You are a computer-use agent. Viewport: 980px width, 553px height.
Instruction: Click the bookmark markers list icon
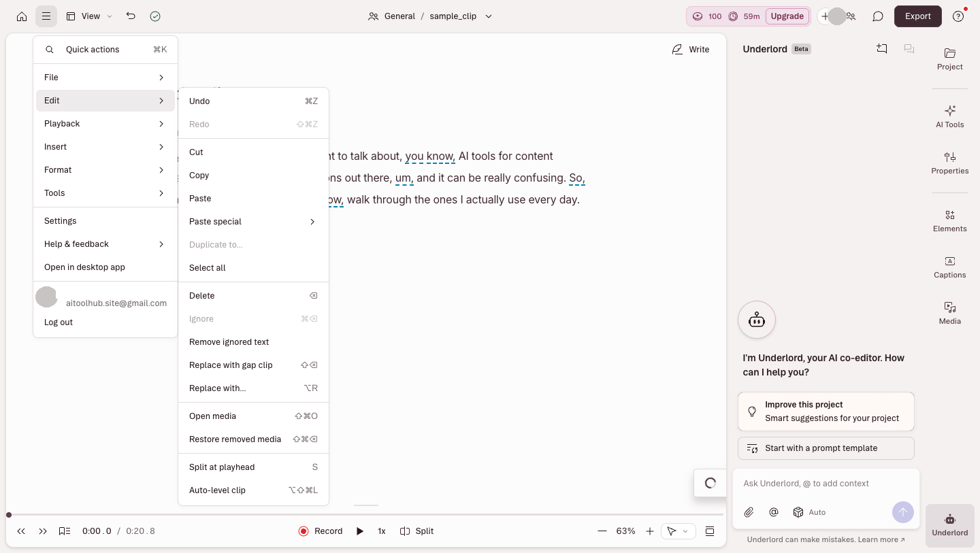coord(65,531)
